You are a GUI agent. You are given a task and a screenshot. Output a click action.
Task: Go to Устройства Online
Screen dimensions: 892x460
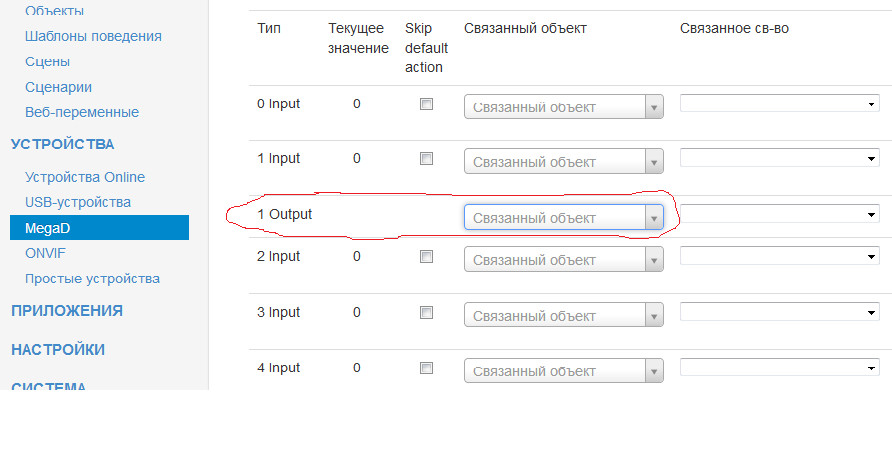pyautogui.click(x=85, y=177)
